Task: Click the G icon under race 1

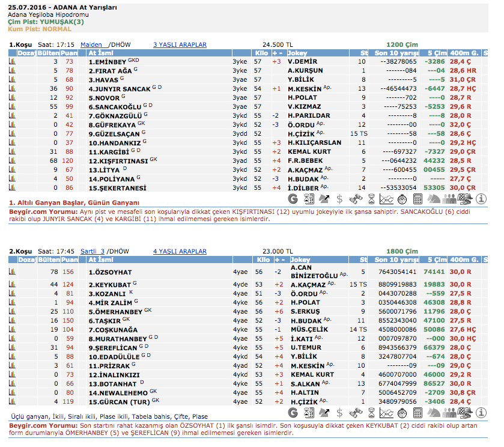Action: (x=293, y=198)
